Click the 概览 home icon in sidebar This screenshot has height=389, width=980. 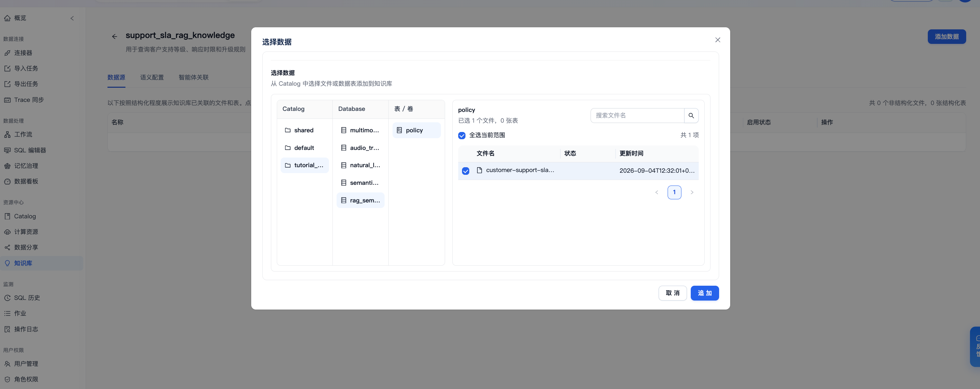[7, 18]
